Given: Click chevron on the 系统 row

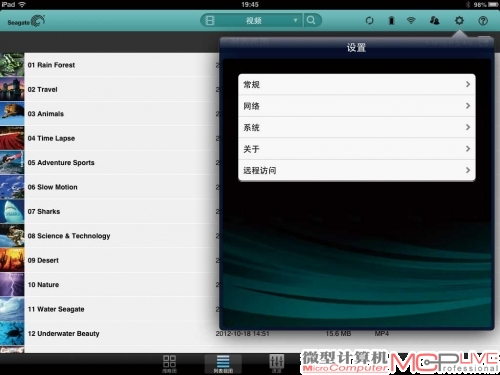Looking at the screenshot, I should point(468,127).
